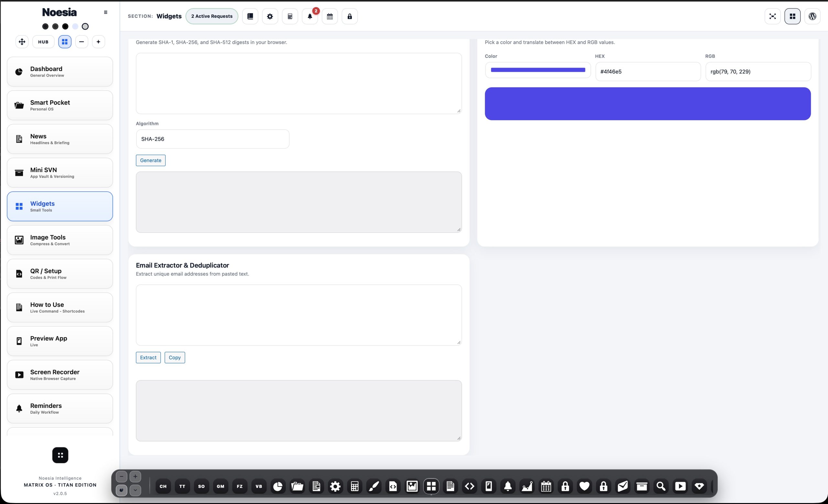Click the Extract button
Viewport: 828px width, 504px height.
click(x=148, y=357)
